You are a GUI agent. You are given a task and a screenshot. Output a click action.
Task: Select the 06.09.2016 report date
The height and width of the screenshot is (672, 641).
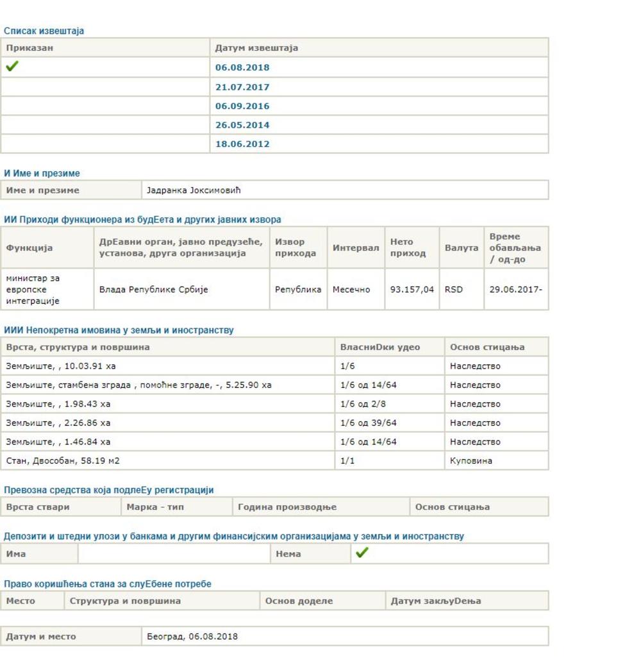coord(242,106)
